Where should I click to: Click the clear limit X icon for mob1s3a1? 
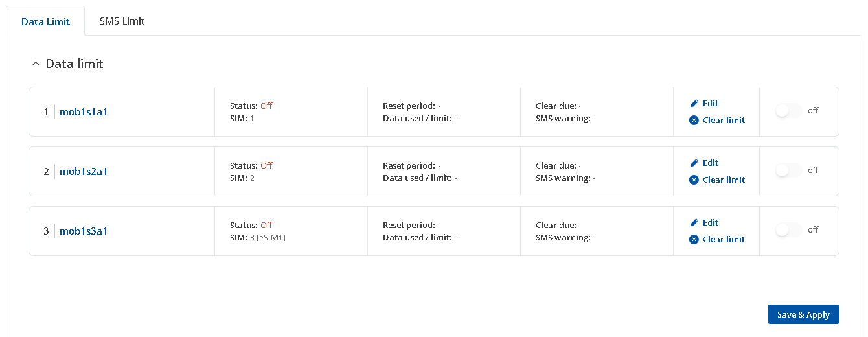point(694,240)
